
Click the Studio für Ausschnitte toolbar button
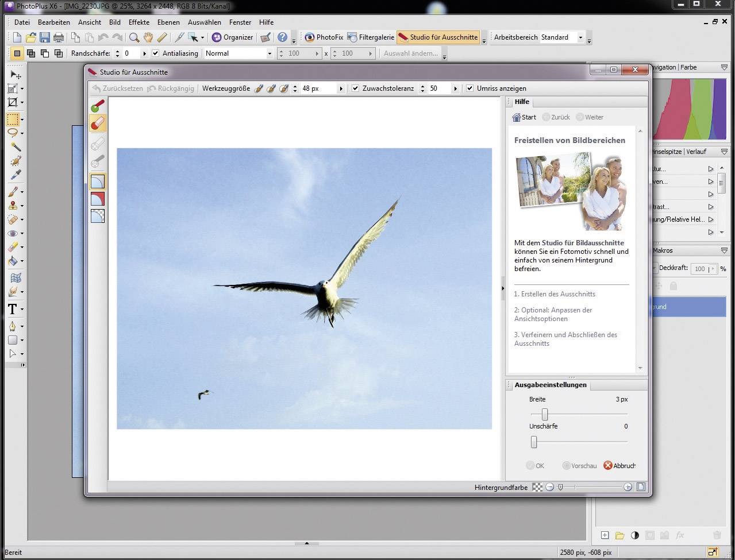438,37
